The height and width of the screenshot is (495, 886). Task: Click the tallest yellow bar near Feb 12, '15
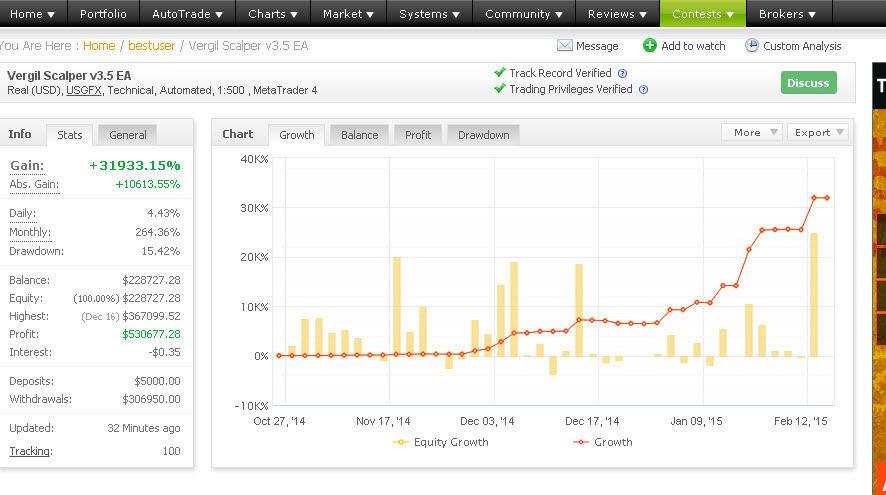click(x=814, y=294)
